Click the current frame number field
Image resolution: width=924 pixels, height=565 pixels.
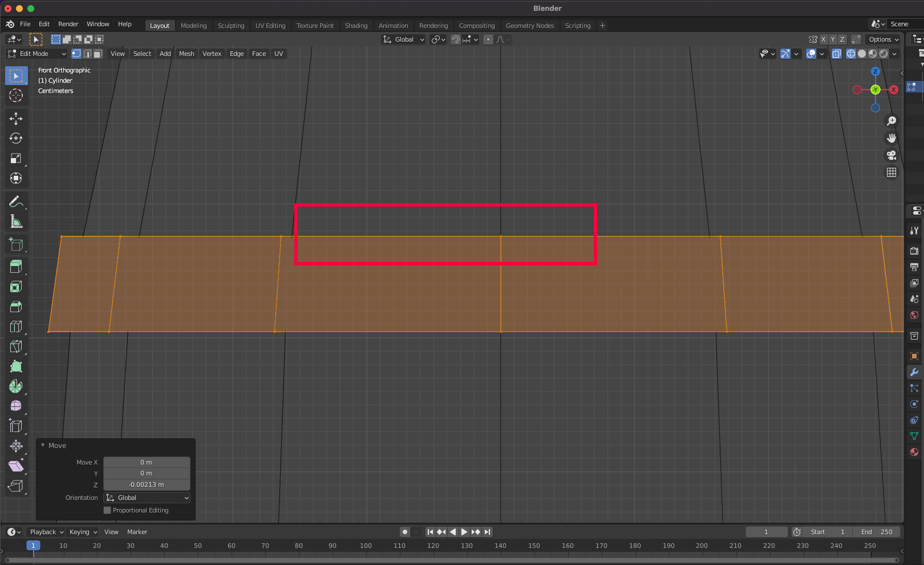[x=766, y=532]
